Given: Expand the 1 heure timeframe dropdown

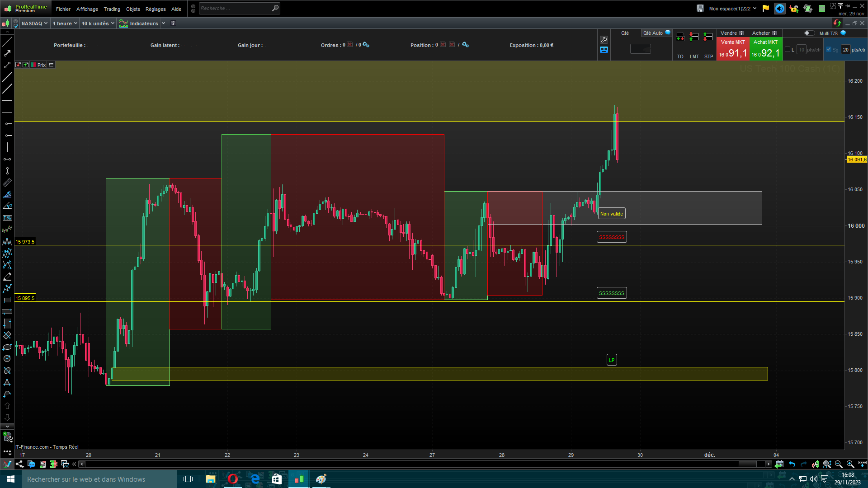Looking at the screenshot, I should click(65, 23).
